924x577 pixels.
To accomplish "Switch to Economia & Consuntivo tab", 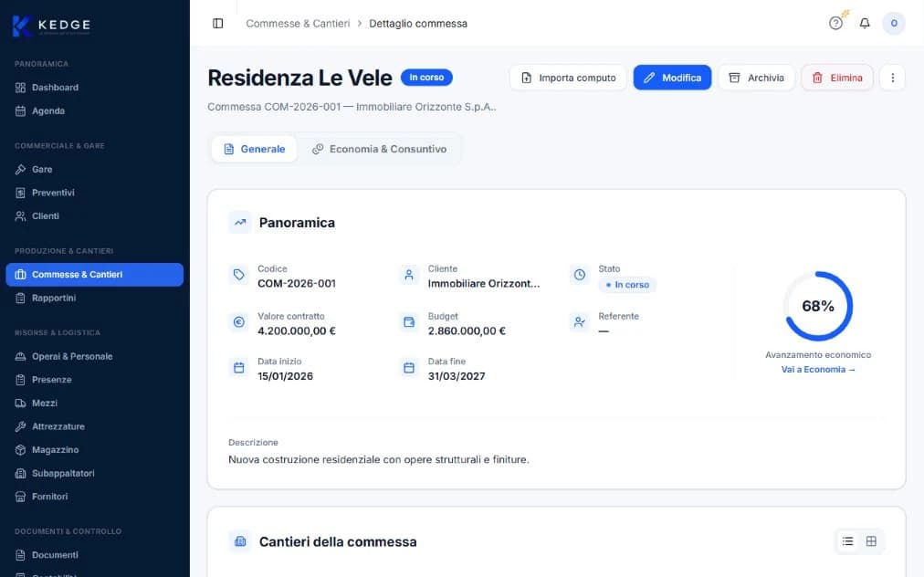I will point(380,149).
